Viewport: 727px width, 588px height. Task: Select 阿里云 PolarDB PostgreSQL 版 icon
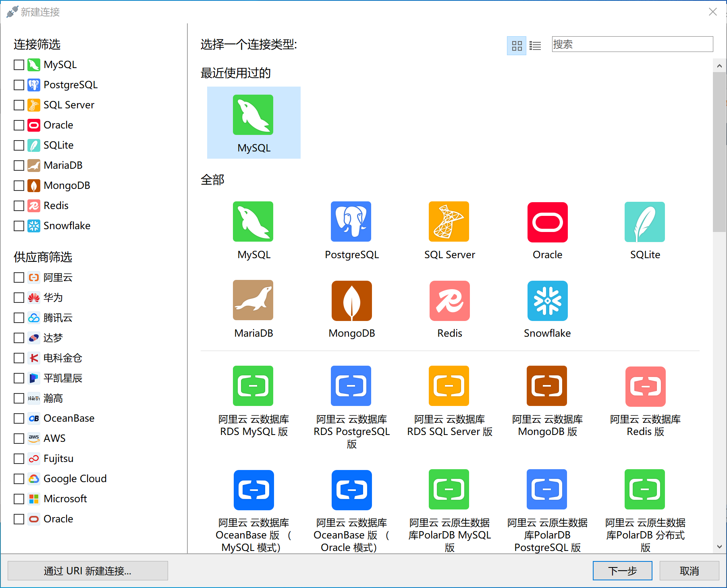547,489
